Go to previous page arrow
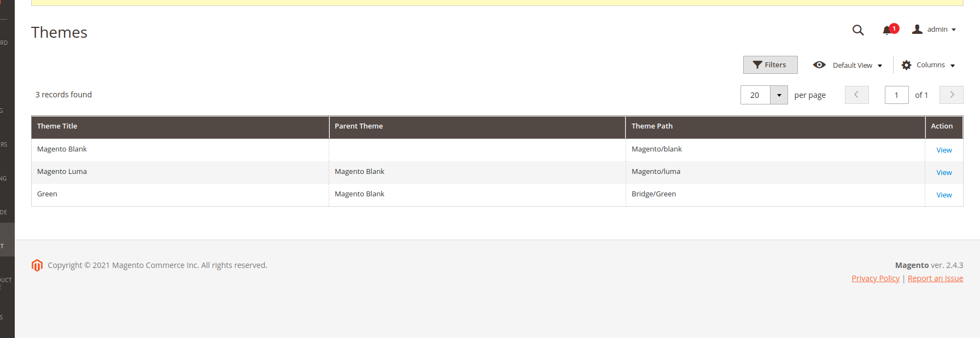Image resolution: width=980 pixels, height=338 pixels. [856, 95]
